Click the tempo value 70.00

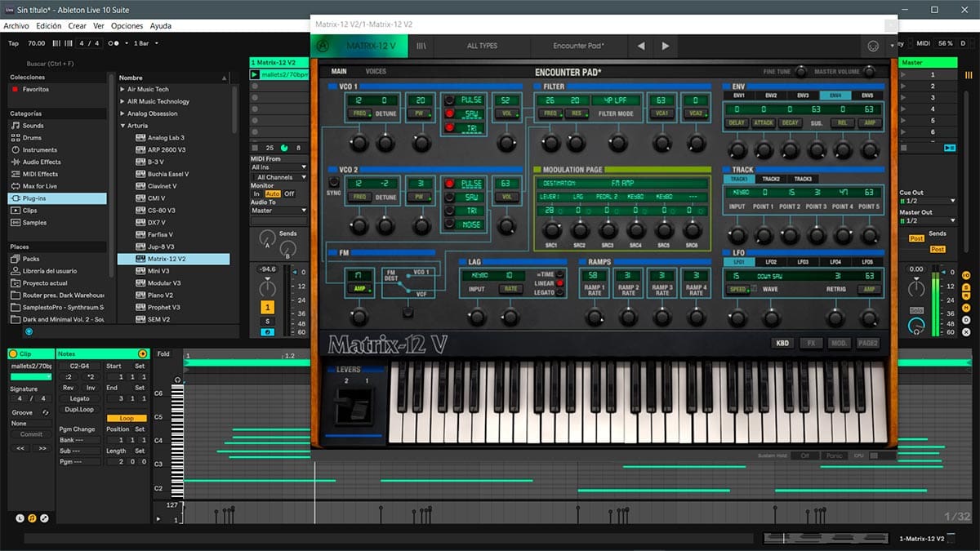click(37, 43)
